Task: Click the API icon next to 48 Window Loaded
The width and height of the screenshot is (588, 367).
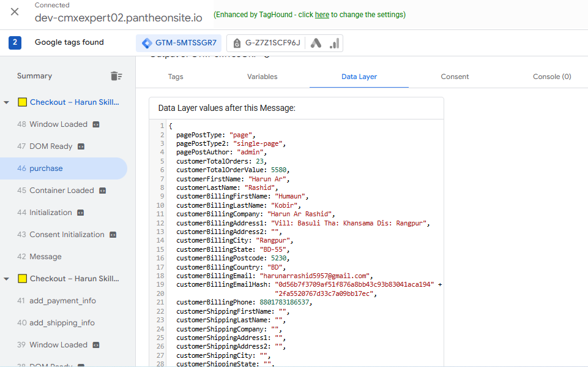Action: [x=96, y=124]
